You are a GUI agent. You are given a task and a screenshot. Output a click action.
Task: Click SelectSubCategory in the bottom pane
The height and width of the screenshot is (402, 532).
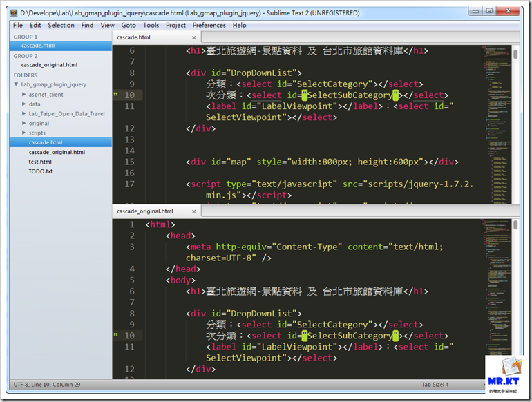[350, 336]
